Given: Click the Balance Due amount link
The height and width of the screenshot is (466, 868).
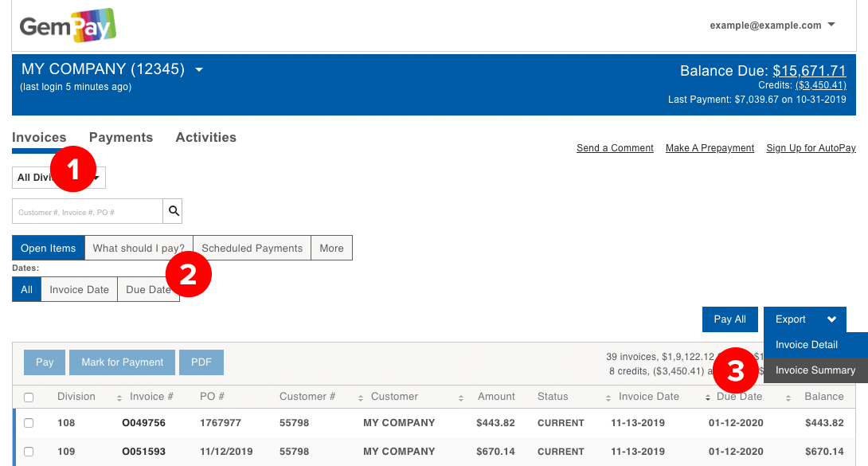Looking at the screenshot, I should [809, 71].
